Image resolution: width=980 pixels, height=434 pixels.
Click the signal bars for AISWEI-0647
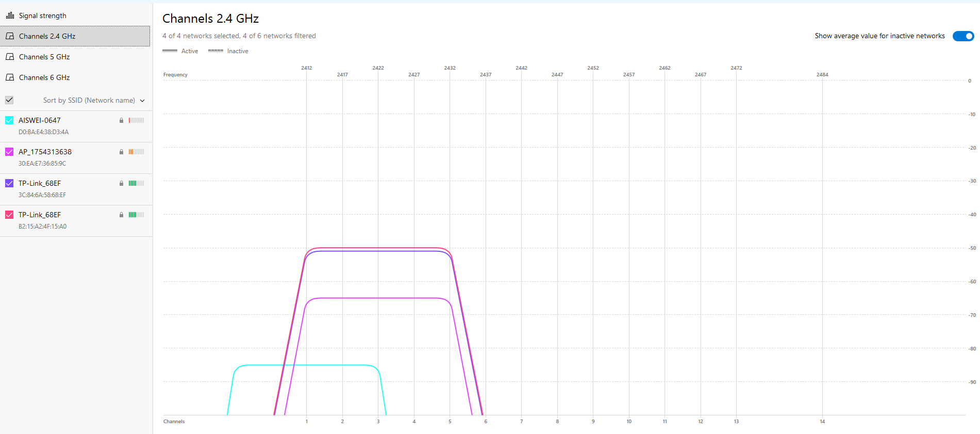coord(136,120)
